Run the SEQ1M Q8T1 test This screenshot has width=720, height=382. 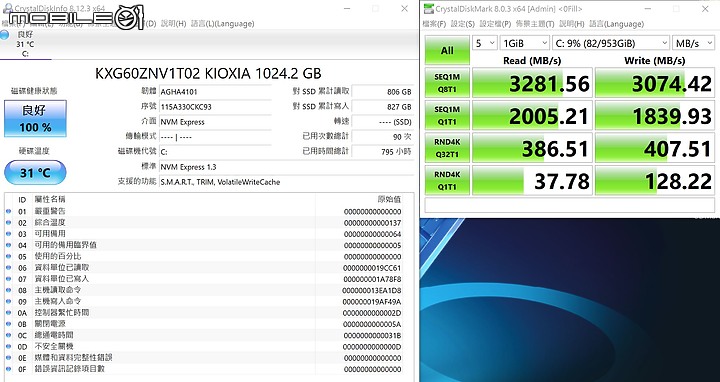tap(447, 83)
